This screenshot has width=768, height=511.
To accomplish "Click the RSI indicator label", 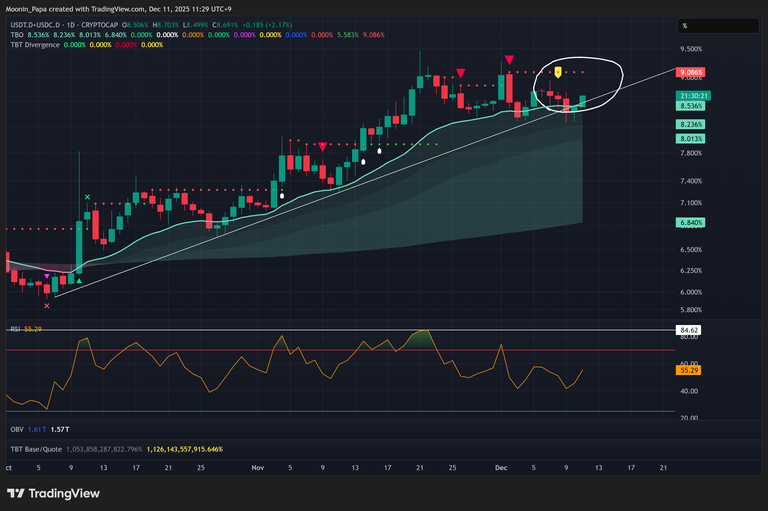I will tap(15, 328).
